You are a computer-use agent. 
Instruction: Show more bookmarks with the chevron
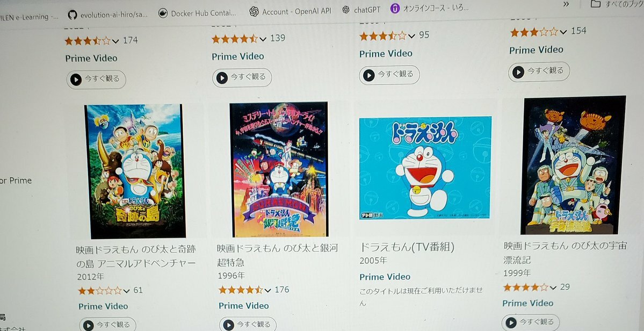click(x=566, y=4)
